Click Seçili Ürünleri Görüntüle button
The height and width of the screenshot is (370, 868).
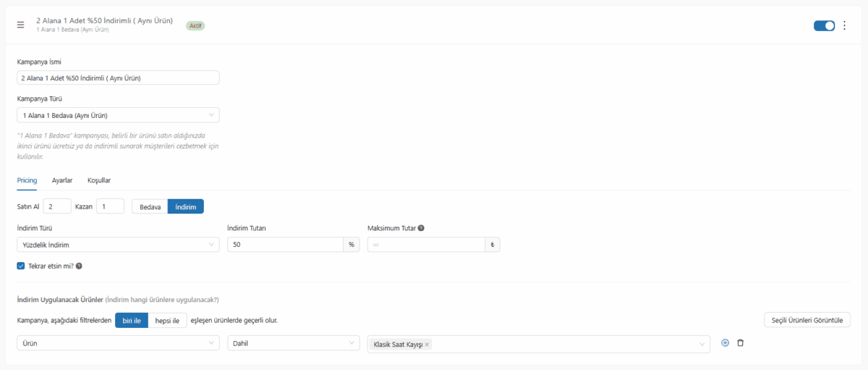[x=807, y=320]
